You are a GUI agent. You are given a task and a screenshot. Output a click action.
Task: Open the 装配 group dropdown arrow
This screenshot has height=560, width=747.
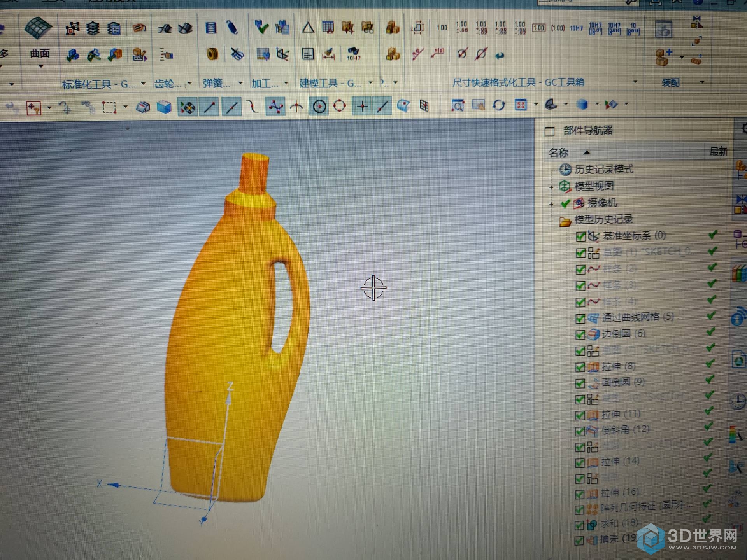pos(702,82)
